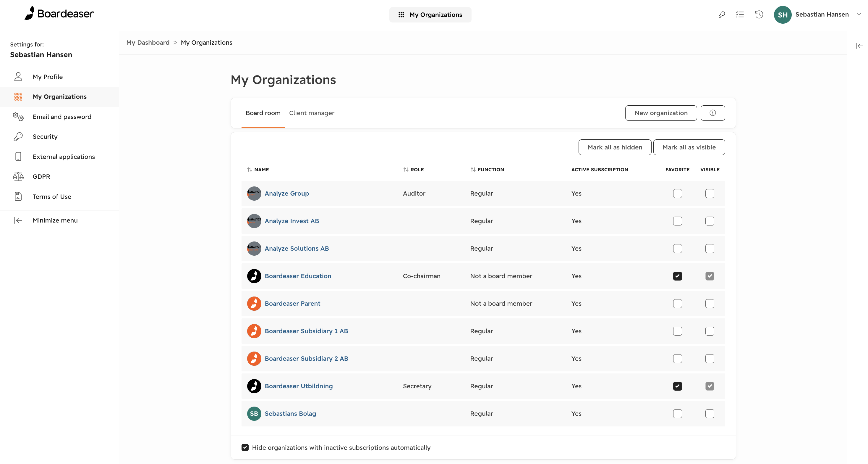Sort the table by Function column
This screenshot has width=868, height=464.
click(487, 170)
